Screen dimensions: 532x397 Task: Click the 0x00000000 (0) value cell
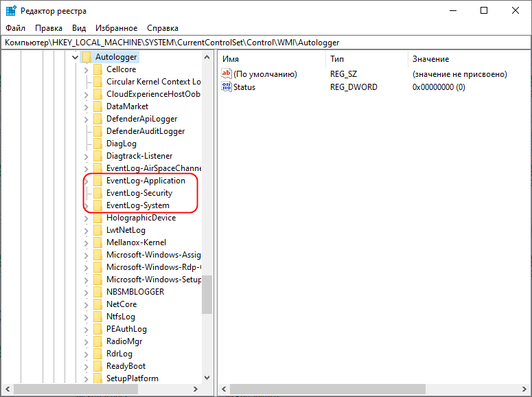click(x=439, y=87)
